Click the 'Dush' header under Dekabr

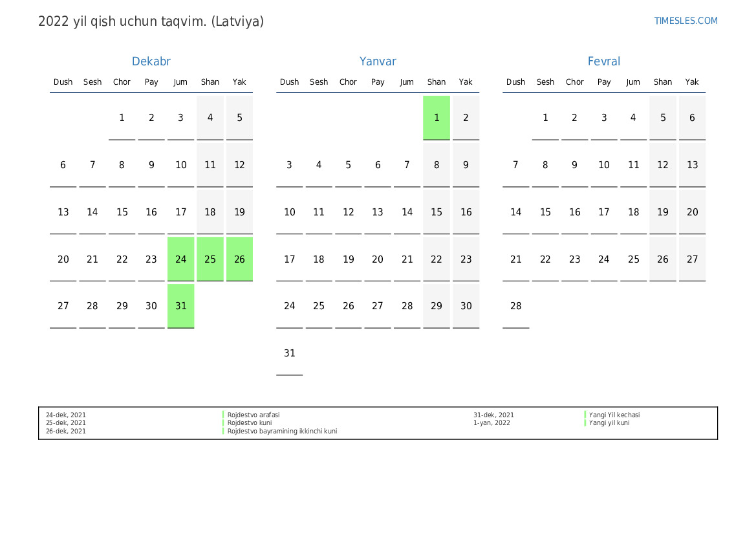coord(63,82)
